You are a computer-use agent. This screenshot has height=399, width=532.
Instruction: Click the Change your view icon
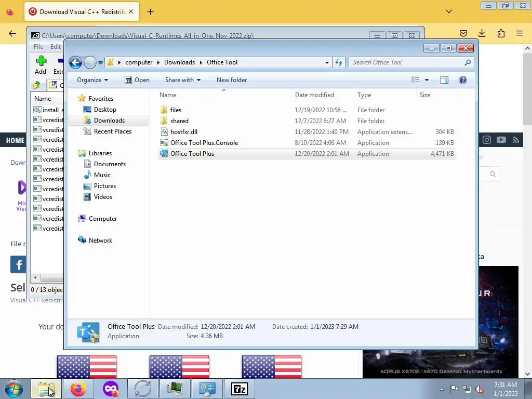coord(416,80)
